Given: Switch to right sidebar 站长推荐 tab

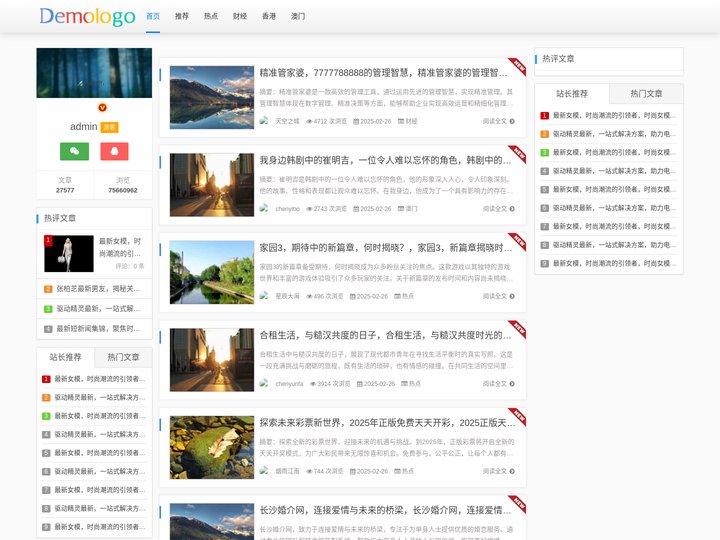Looking at the screenshot, I should coord(572,94).
